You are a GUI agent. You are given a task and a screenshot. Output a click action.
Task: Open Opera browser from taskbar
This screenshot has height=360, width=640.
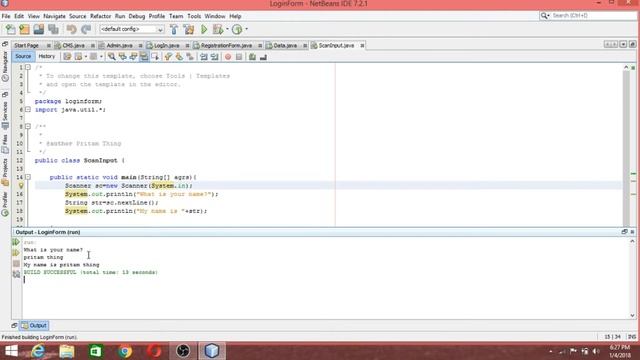[154, 351]
